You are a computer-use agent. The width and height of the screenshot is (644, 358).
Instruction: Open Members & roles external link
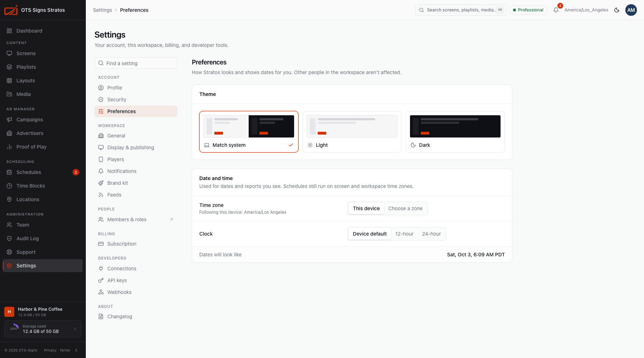coord(136,219)
